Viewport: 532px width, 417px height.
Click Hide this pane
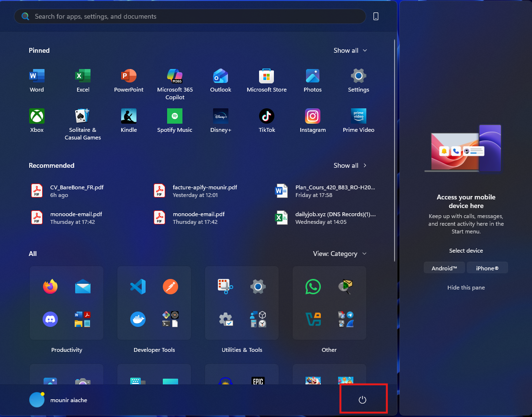(x=466, y=287)
